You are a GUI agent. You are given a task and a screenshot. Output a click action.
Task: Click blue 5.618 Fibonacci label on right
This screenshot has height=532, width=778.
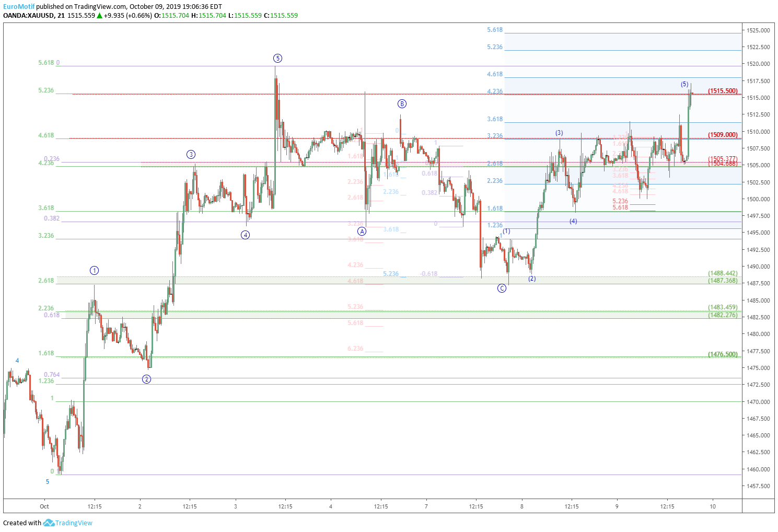(x=495, y=30)
